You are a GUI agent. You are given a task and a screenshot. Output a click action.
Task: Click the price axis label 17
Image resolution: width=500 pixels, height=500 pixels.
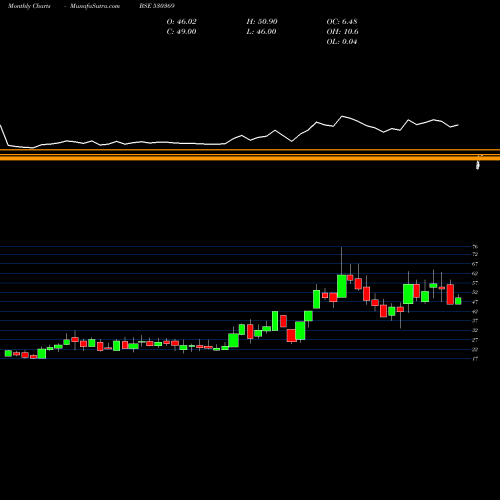point(475,359)
